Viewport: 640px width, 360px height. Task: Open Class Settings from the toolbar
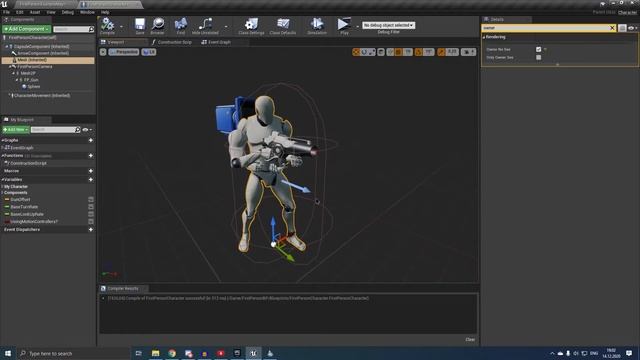[x=251, y=25]
